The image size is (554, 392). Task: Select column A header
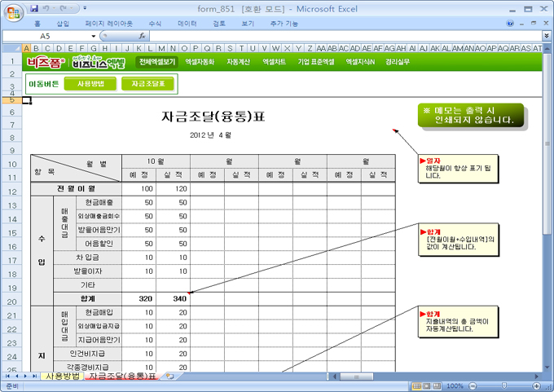click(x=27, y=48)
